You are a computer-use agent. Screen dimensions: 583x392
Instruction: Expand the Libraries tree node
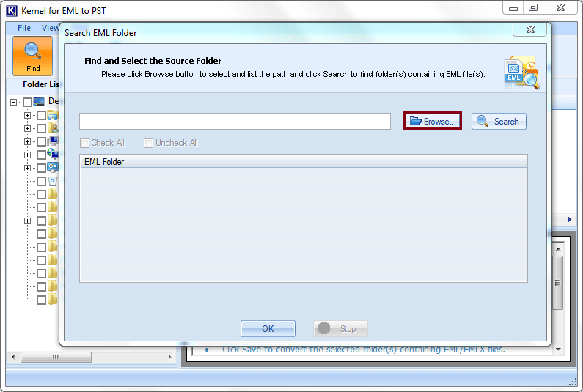tap(27, 116)
